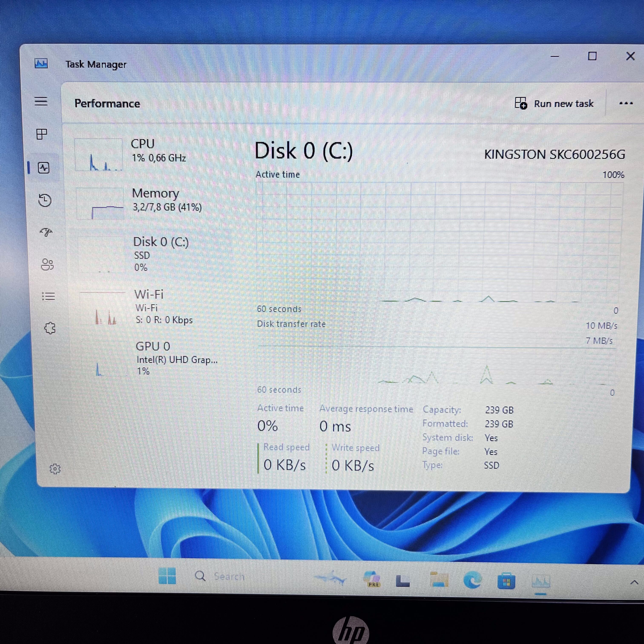Open the Details page list icon

tap(49, 296)
